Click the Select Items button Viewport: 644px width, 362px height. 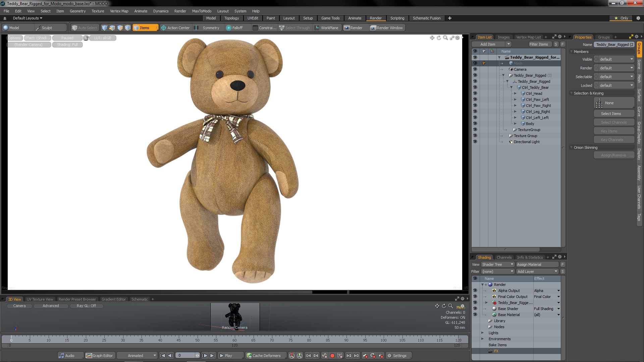pos(614,114)
